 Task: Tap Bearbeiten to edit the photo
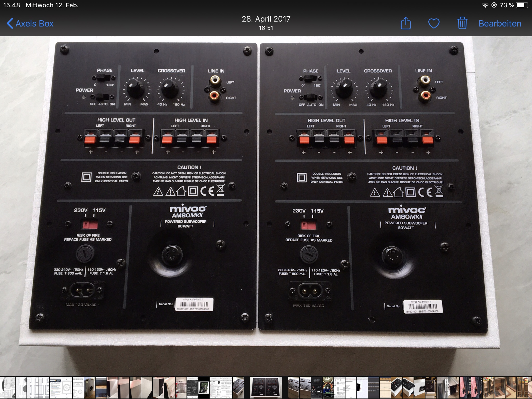[x=500, y=23]
